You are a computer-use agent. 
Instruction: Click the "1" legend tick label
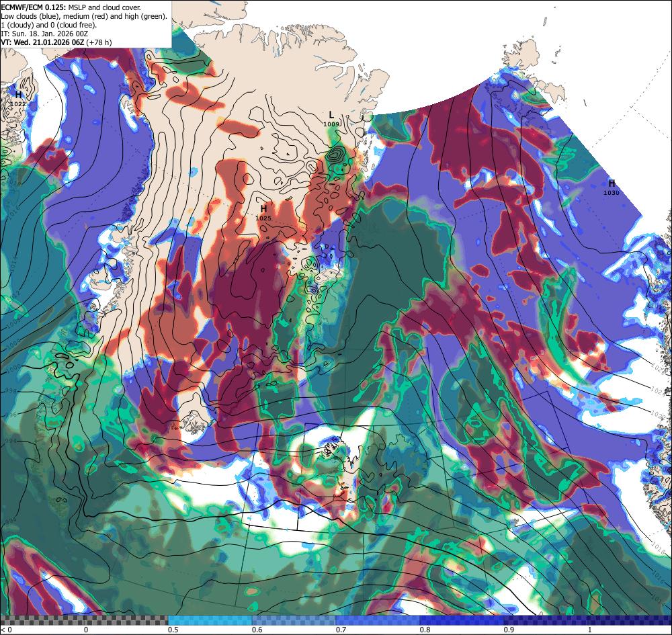tap(590, 630)
